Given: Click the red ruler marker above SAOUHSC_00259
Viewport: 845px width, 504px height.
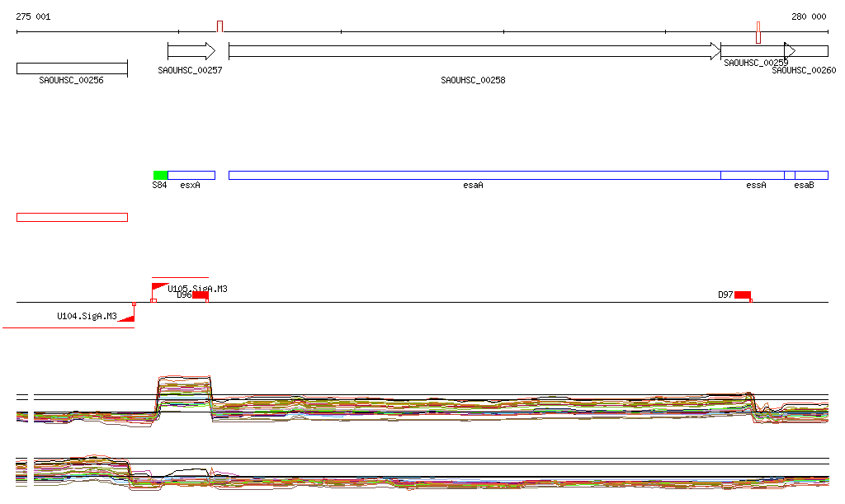Looking at the screenshot, I should point(758,33).
